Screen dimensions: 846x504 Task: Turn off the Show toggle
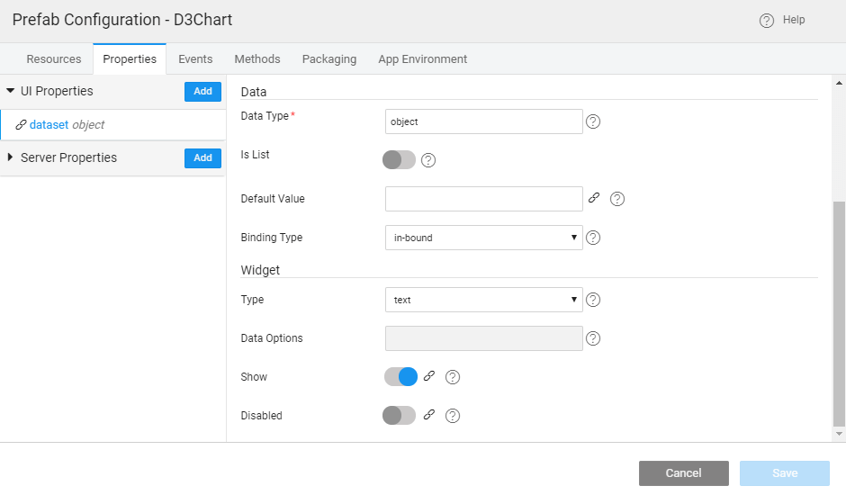pyautogui.click(x=400, y=376)
